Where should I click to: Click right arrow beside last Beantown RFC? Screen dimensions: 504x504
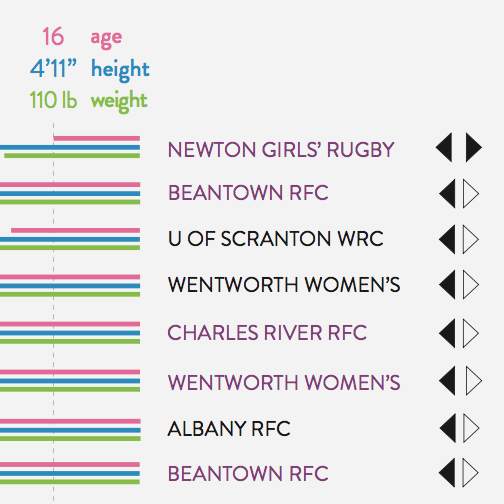471,473
